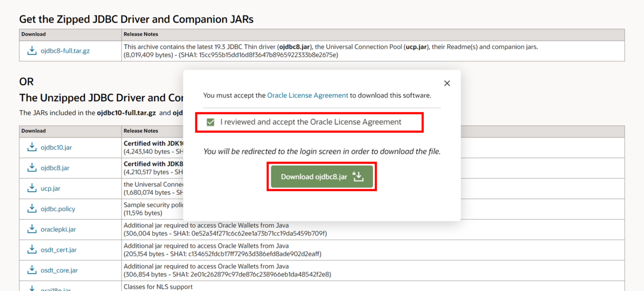Screen dimensions: 644x291
Task: Click the Download ojdbc8.jar button
Action: [321, 177]
